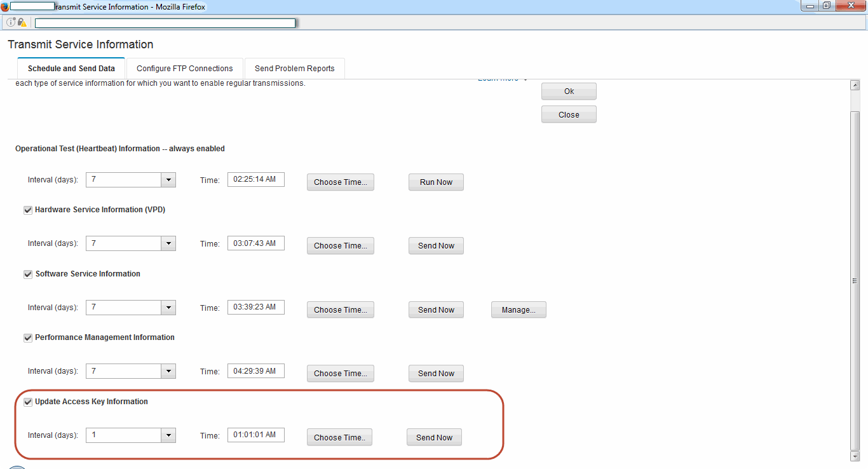Toggle the Software Service Information checkbox
868x469 pixels.
[28, 275]
